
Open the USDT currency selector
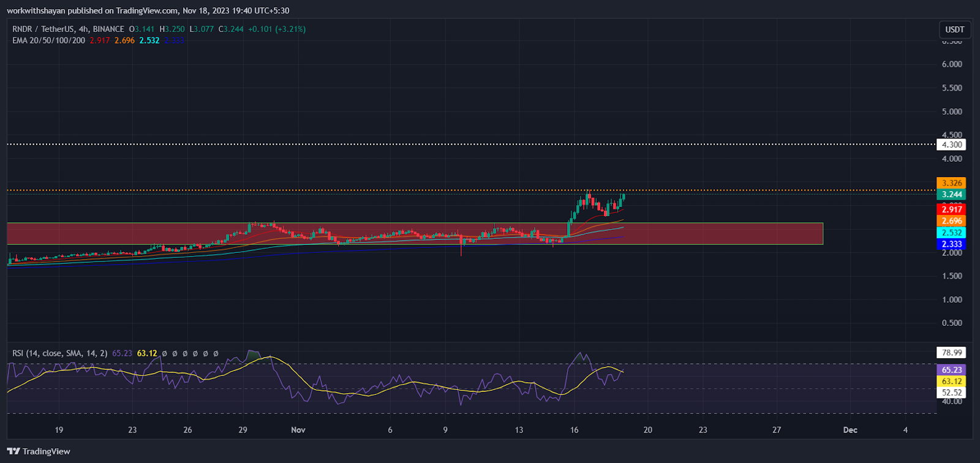coord(954,29)
